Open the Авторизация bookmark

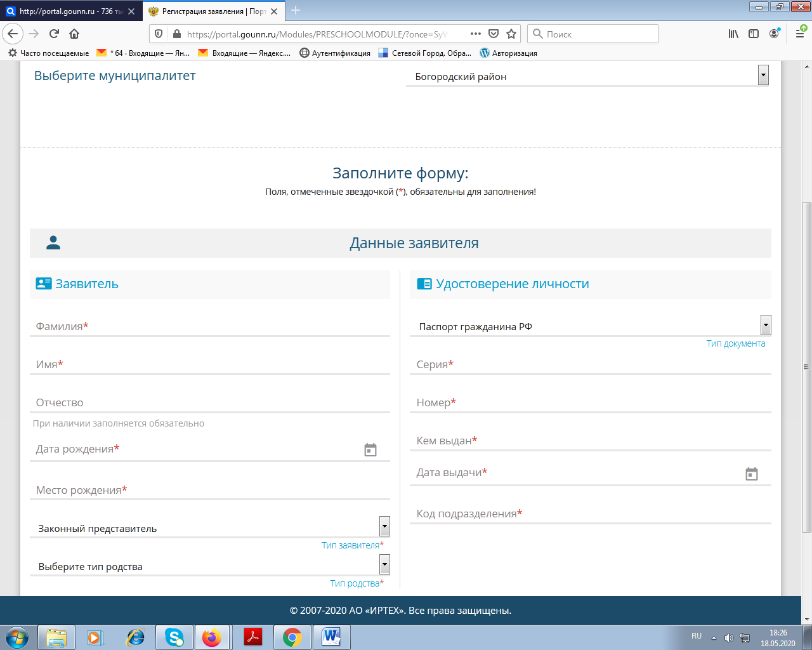tap(509, 53)
